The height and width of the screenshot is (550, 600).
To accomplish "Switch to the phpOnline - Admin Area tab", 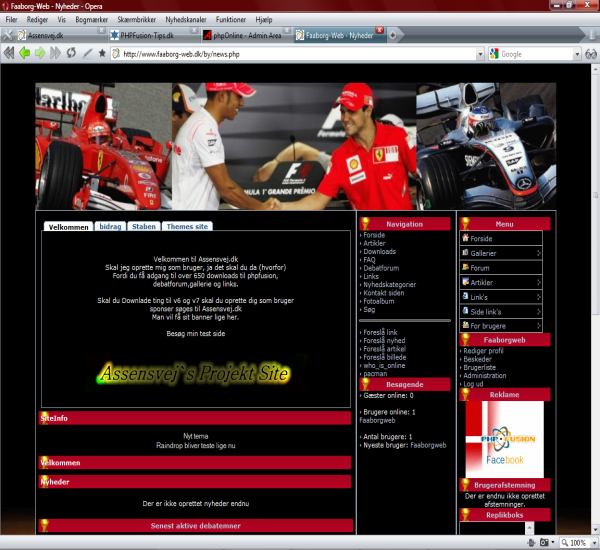I will tap(246, 35).
